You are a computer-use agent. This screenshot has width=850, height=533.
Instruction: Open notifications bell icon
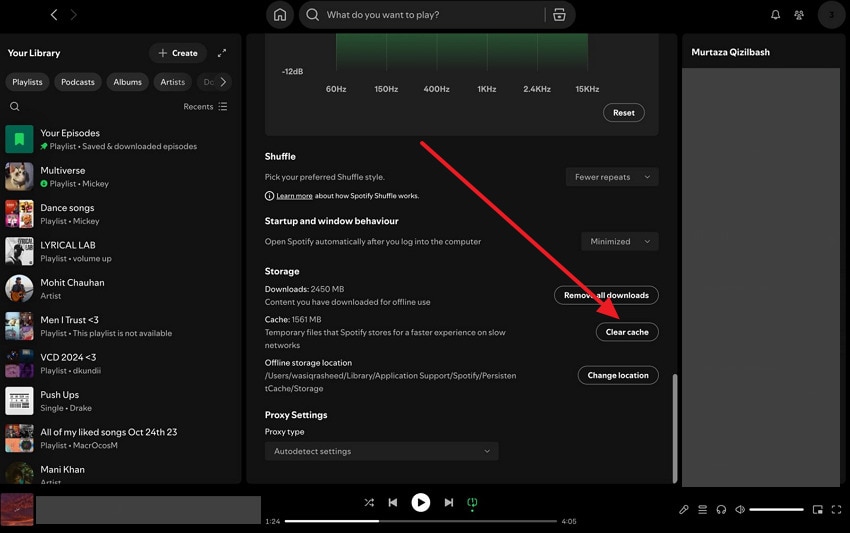tap(776, 15)
